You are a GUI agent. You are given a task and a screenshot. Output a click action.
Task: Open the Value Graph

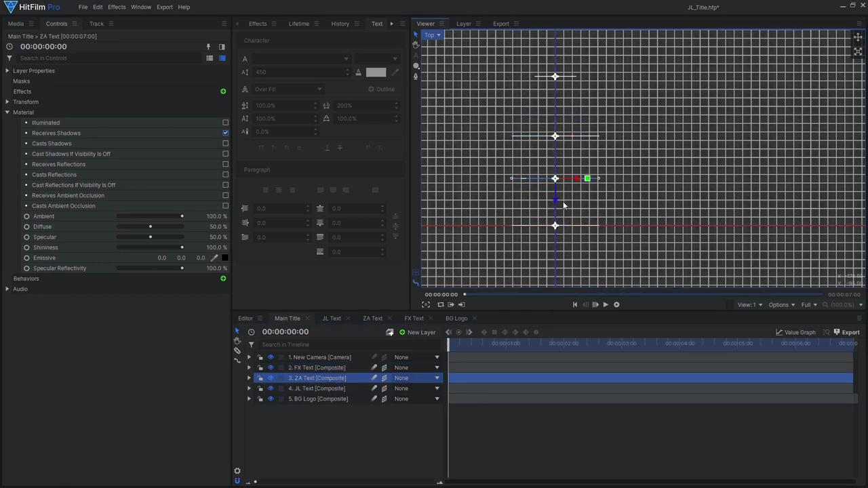click(795, 332)
